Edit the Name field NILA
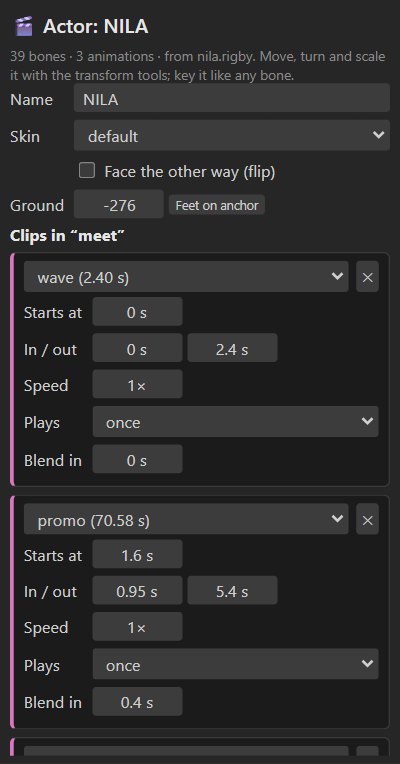400x764 pixels. click(x=232, y=98)
